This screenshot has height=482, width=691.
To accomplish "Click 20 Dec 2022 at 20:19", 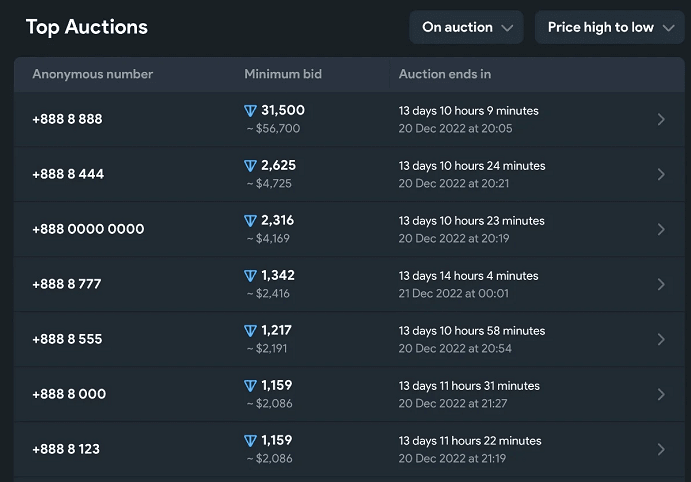I will [454, 239].
